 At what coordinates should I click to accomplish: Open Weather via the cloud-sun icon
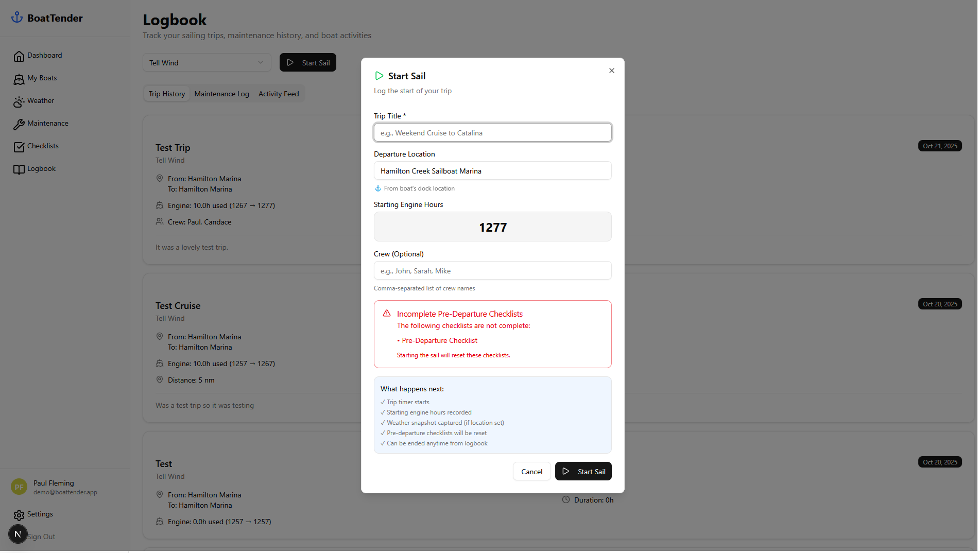[x=19, y=101]
